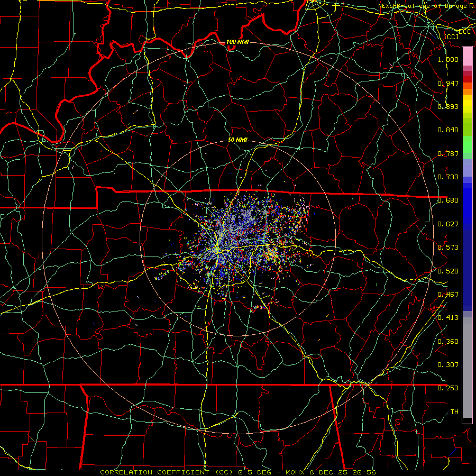Select the 0.680 scale value
The width and height of the screenshot is (476, 476).
448,200
